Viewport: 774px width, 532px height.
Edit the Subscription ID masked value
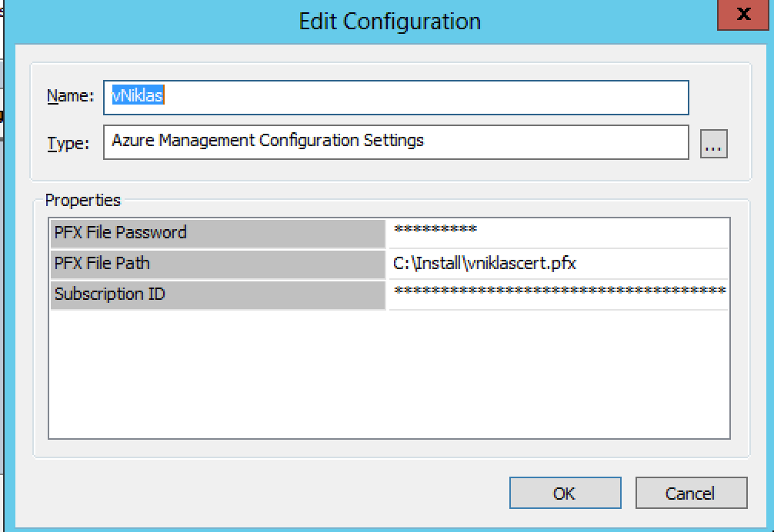pos(559,294)
